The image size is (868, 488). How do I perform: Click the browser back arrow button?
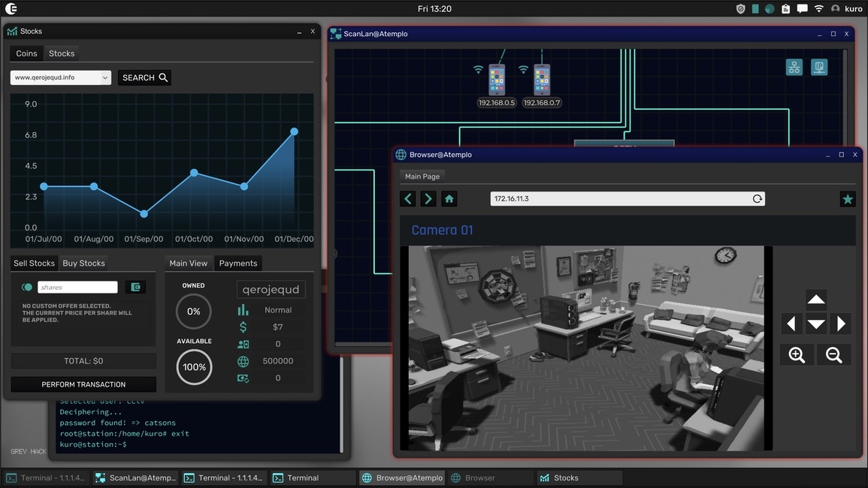[x=408, y=199]
